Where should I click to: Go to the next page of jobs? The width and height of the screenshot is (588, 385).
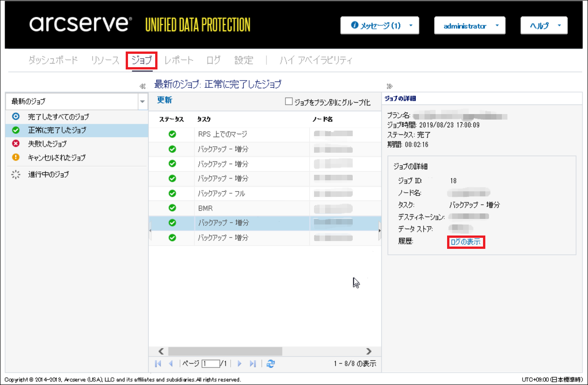[x=239, y=363]
